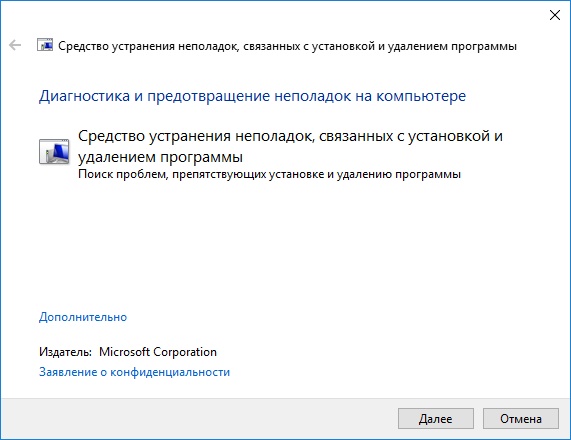
Task: Click the small troubleshooter icon in title bar
Action: [x=45, y=45]
